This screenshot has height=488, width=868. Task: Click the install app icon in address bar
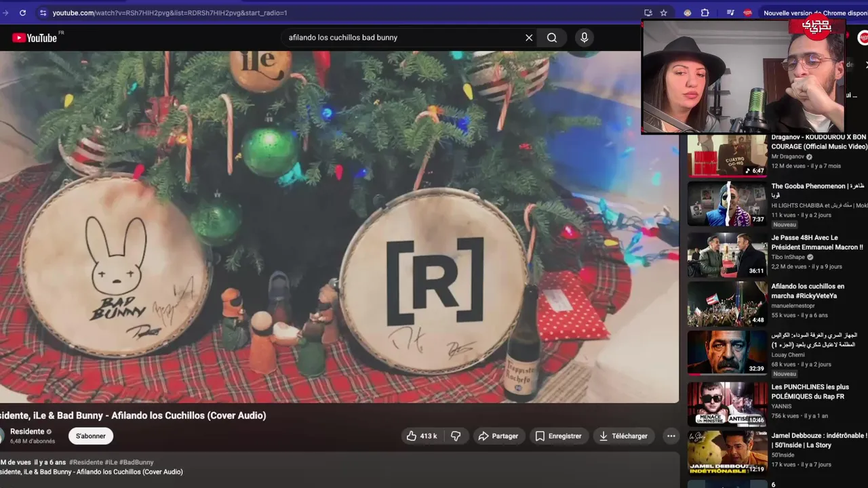click(648, 13)
